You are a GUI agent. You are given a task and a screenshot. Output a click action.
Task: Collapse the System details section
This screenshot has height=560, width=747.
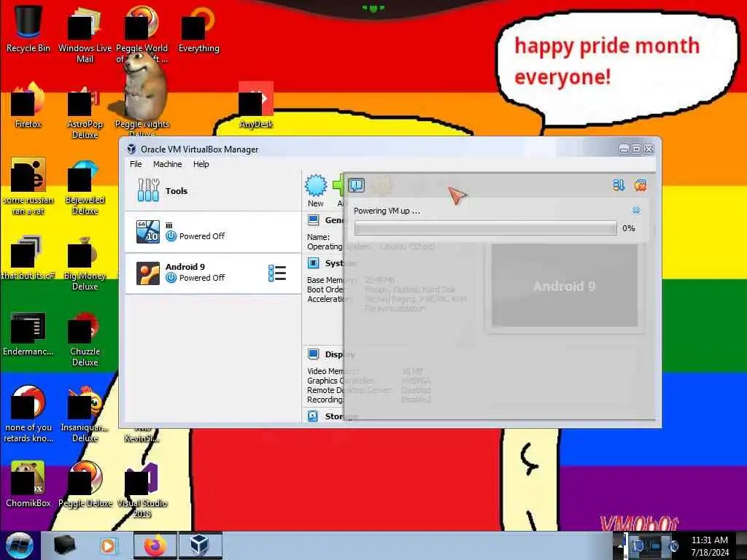coord(313,263)
